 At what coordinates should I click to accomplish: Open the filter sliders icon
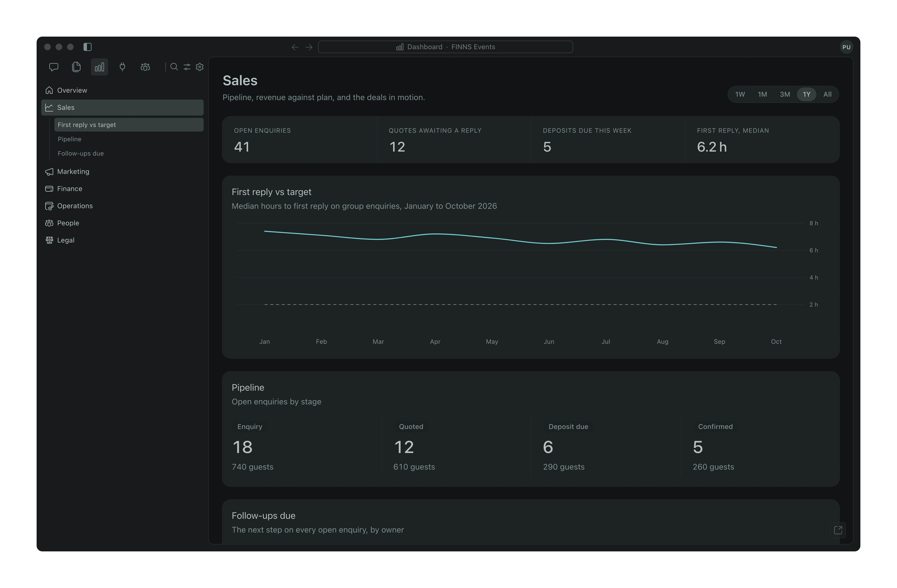187,67
